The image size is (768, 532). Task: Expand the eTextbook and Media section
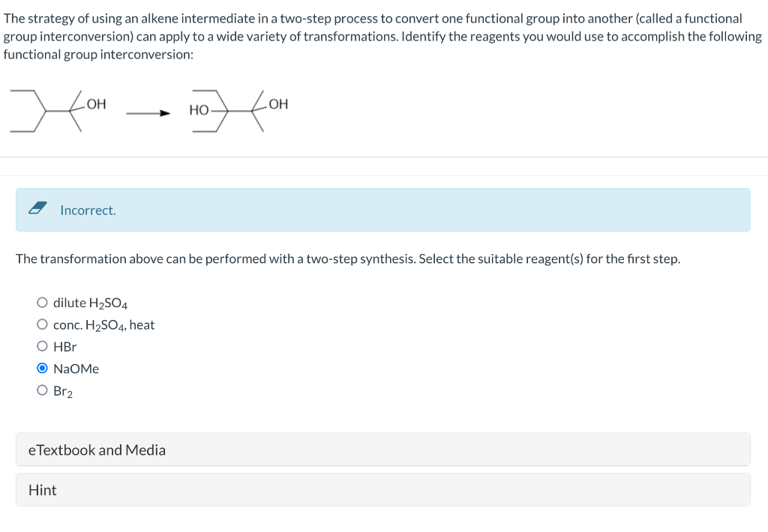[383, 449]
